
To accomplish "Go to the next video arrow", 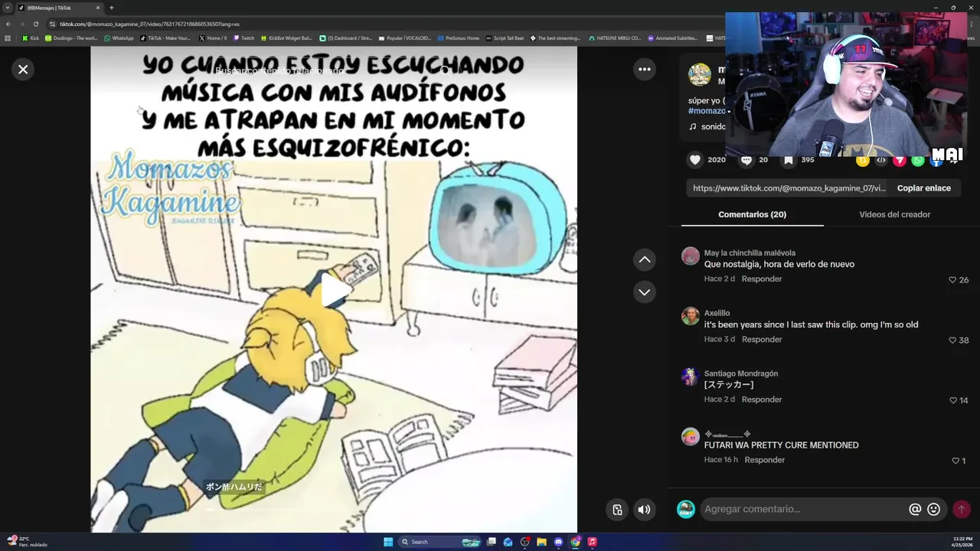I will point(645,292).
